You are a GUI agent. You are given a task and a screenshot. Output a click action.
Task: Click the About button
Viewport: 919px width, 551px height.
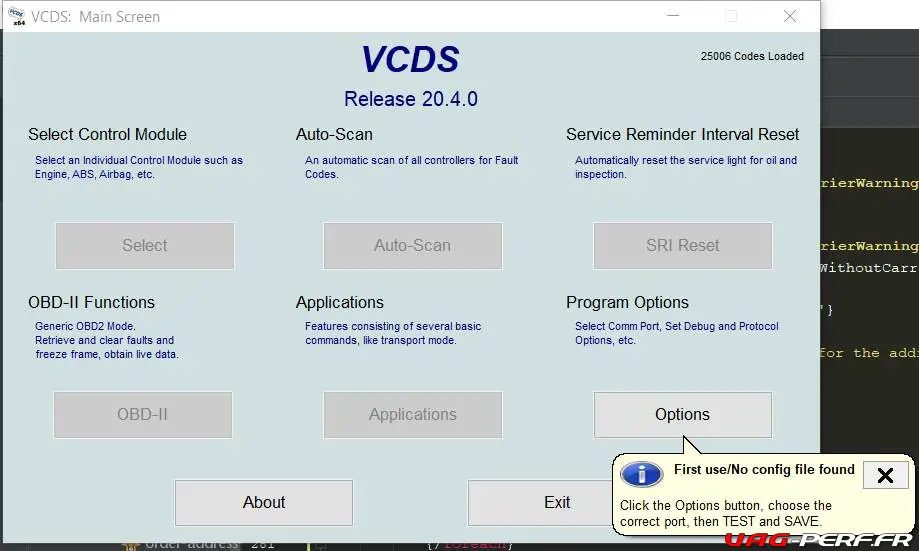click(264, 502)
